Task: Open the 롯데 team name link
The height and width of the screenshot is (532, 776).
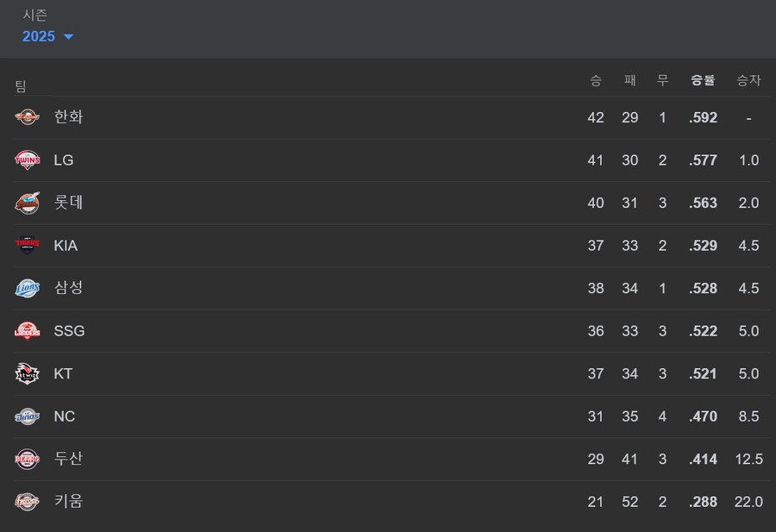Action: pyautogui.click(x=68, y=203)
